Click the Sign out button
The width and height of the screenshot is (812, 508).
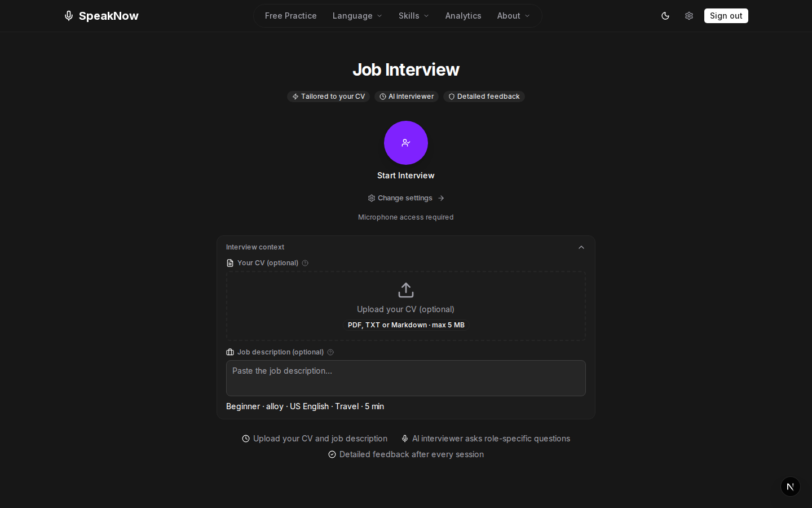(x=726, y=16)
